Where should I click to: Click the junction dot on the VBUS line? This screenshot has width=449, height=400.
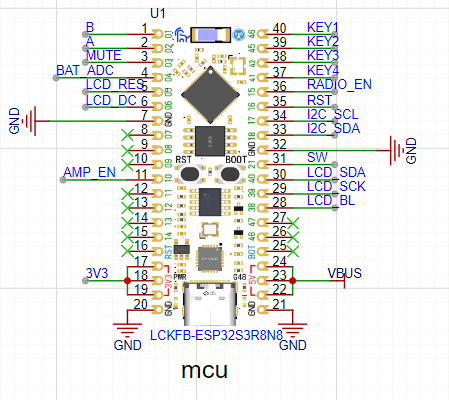(292, 281)
